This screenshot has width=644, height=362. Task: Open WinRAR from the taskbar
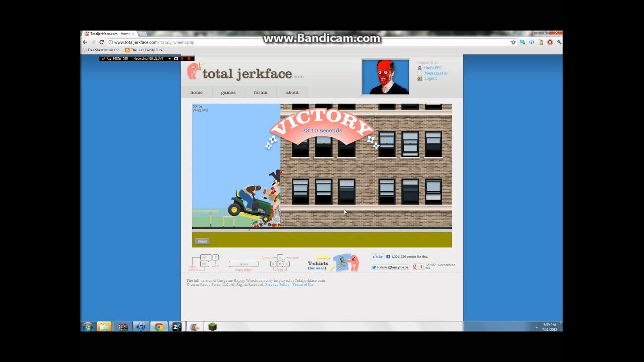[x=123, y=327]
